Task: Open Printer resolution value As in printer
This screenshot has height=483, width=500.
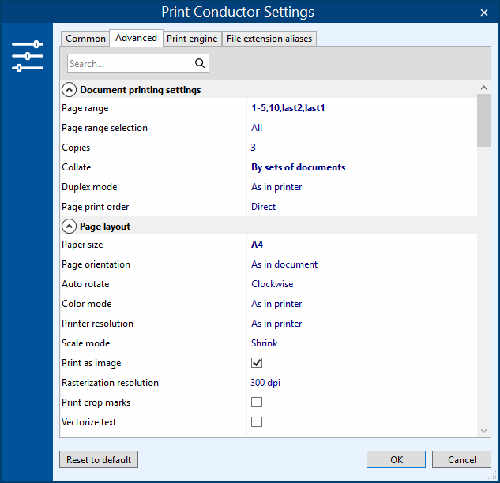Action: pyautogui.click(x=277, y=324)
